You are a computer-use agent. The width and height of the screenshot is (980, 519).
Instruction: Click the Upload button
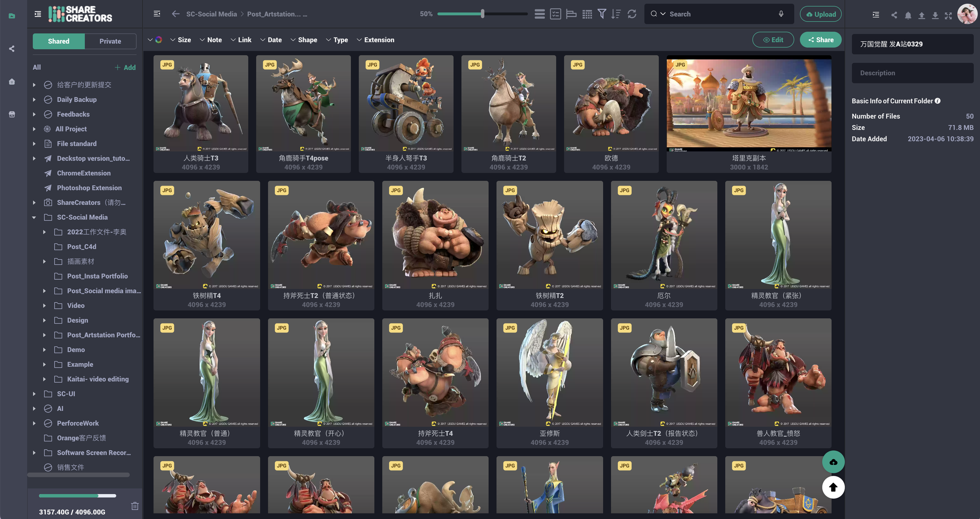820,15
